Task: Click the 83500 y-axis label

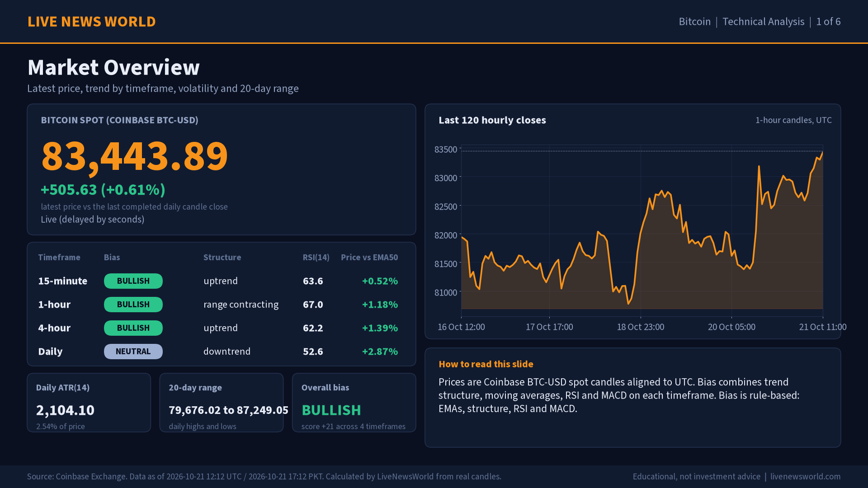Action: click(446, 150)
